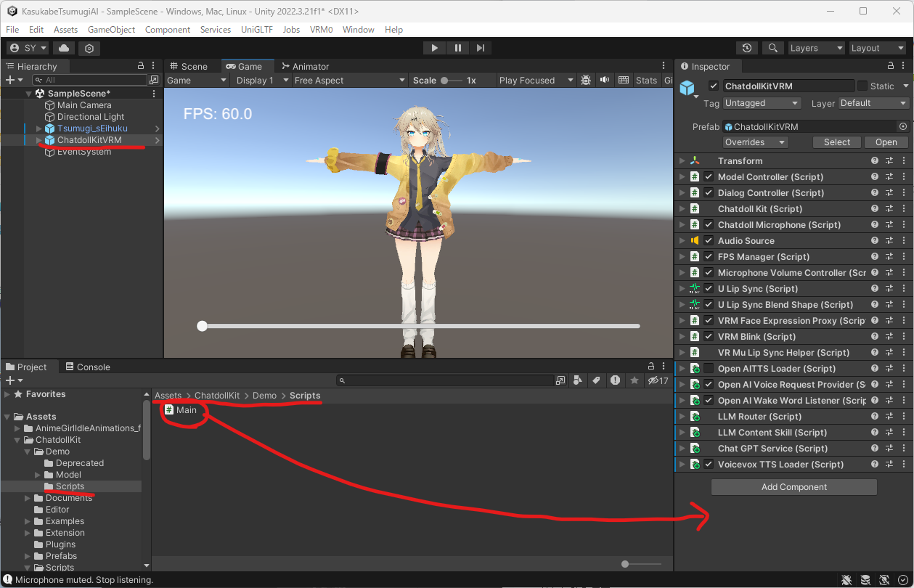The height and width of the screenshot is (588, 914).
Task: Adjust the Project icon size slider
Action: click(x=642, y=564)
